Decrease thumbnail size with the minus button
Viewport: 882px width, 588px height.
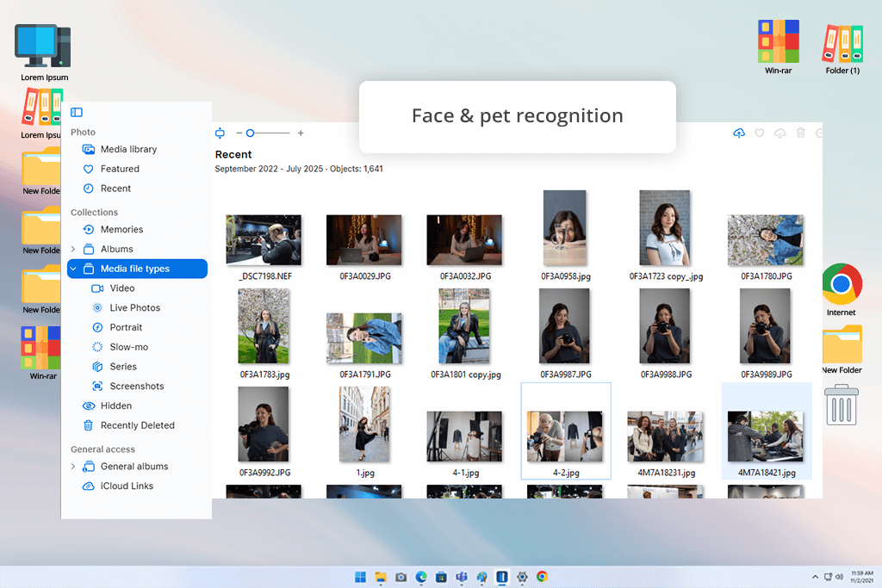click(239, 133)
